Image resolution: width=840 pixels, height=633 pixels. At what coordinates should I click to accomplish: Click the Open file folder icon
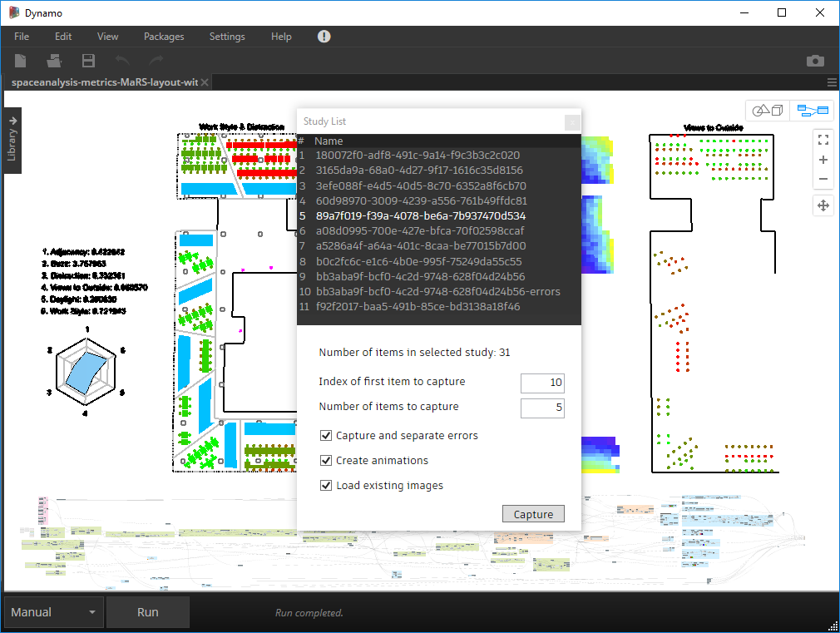pos(54,61)
